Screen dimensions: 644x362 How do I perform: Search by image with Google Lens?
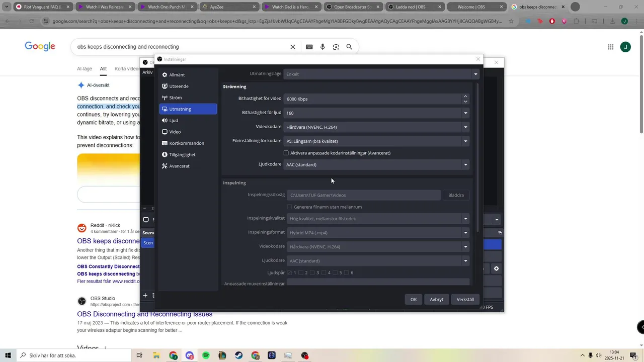coord(336,47)
